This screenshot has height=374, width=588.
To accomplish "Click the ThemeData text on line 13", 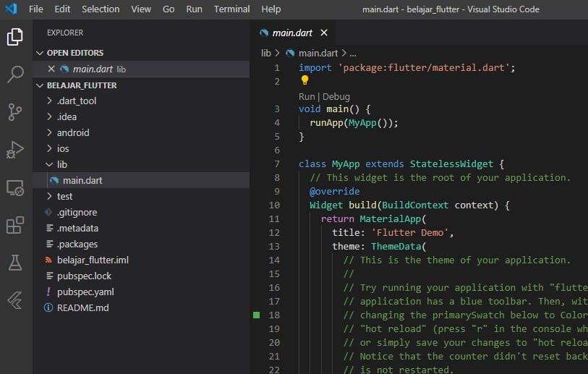I will (396, 247).
